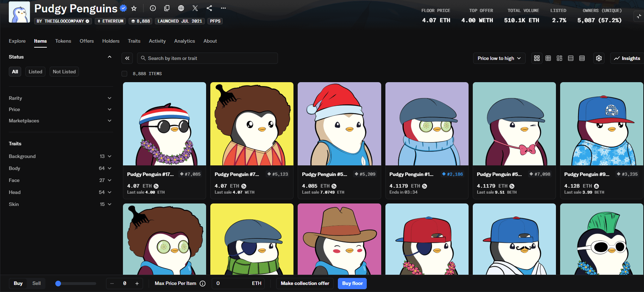Open the more options ellipsis menu
This screenshot has width=644, height=292.
point(223,8)
